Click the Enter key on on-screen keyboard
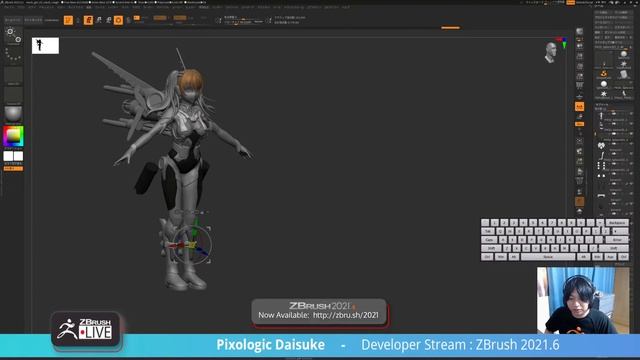 pyautogui.click(x=617, y=240)
